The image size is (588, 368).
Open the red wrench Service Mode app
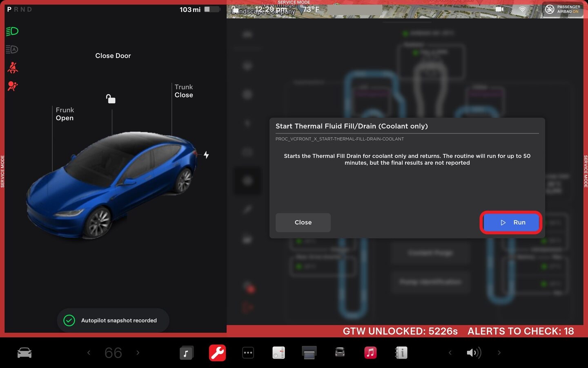pos(217,352)
